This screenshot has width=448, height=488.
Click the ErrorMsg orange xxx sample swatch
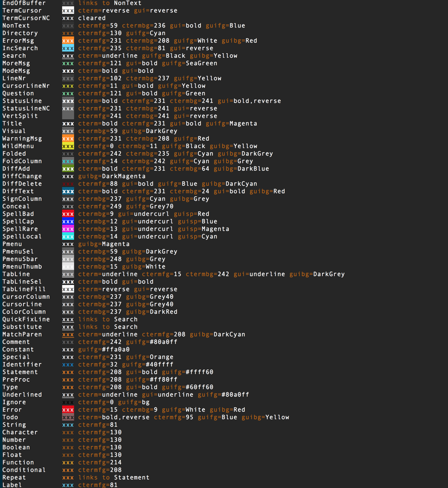[x=68, y=41]
